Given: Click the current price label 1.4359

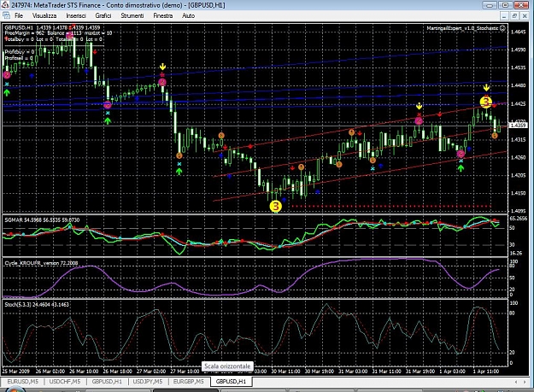Looking at the screenshot, I should pyautogui.click(x=518, y=126).
